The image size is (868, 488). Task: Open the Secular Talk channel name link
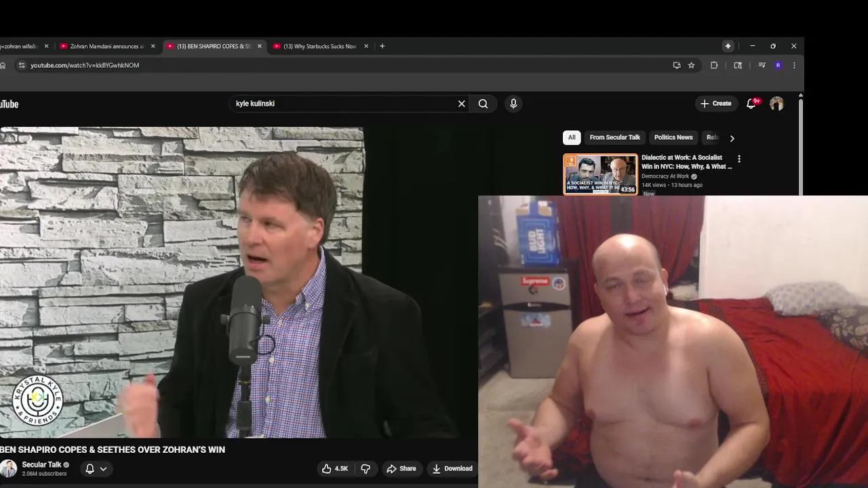(41, 465)
